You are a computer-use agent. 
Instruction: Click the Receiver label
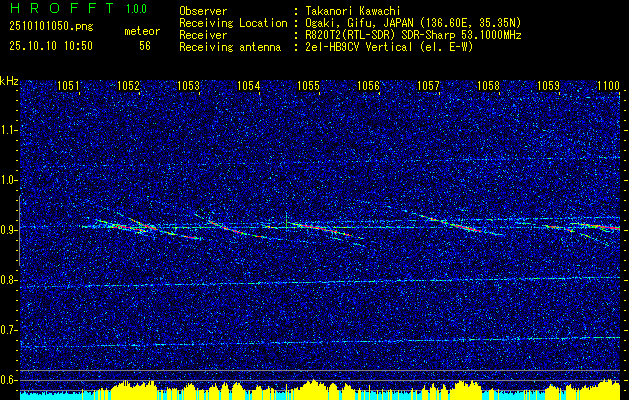pyautogui.click(x=203, y=35)
